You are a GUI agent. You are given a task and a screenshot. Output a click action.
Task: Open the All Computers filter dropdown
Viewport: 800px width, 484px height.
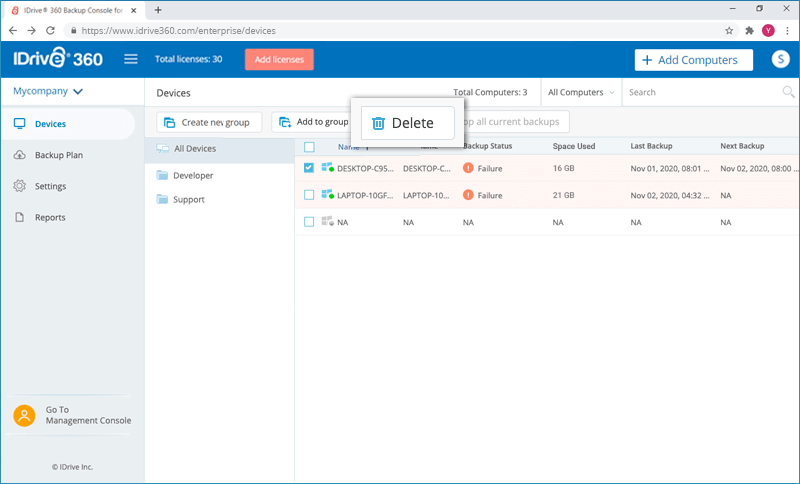click(581, 92)
